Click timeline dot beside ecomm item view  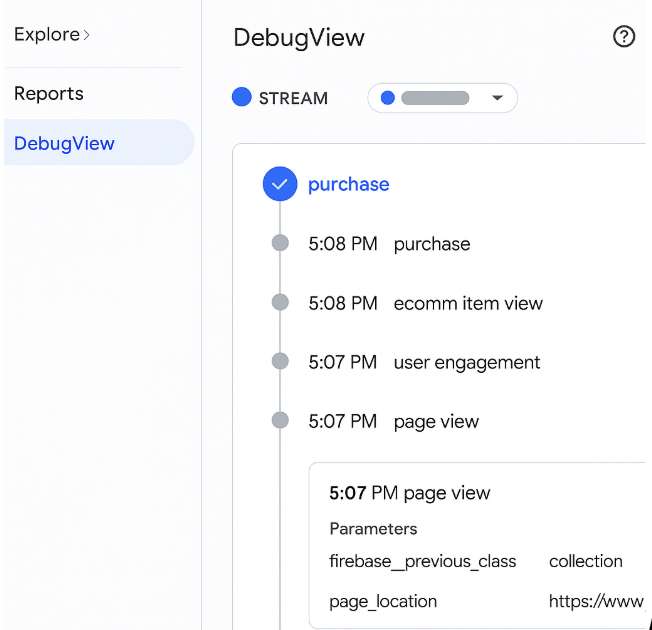[x=280, y=302]
